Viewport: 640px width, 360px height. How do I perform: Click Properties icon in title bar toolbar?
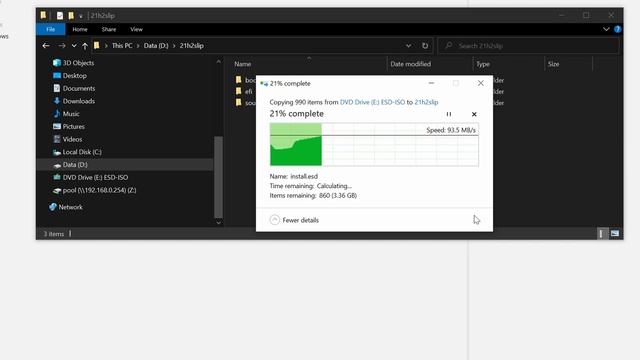pos(60,16)
